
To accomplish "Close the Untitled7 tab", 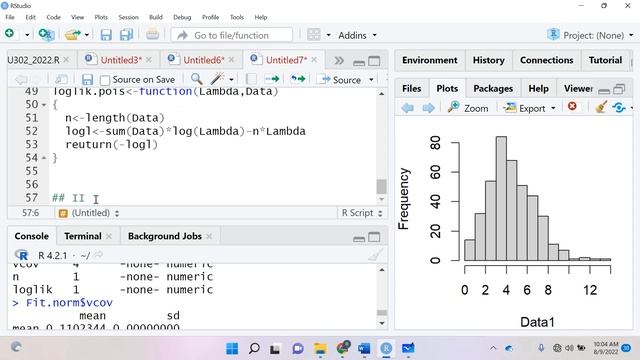I will pos(314,60).
